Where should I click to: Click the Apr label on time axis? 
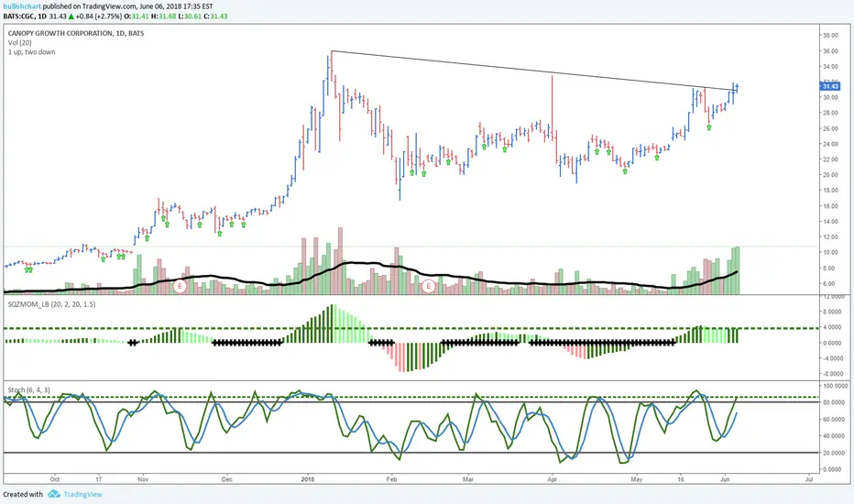(x=553, y=479)
